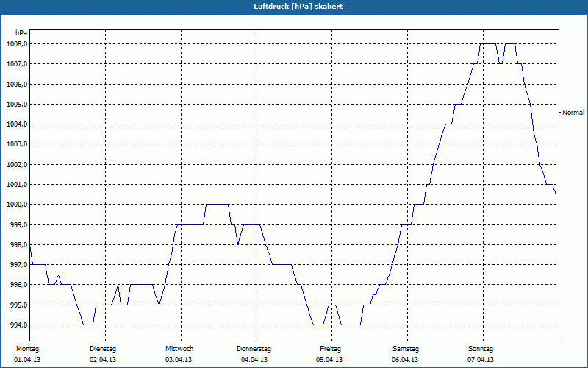Select the date 06.04.13

tap(405, 360)
